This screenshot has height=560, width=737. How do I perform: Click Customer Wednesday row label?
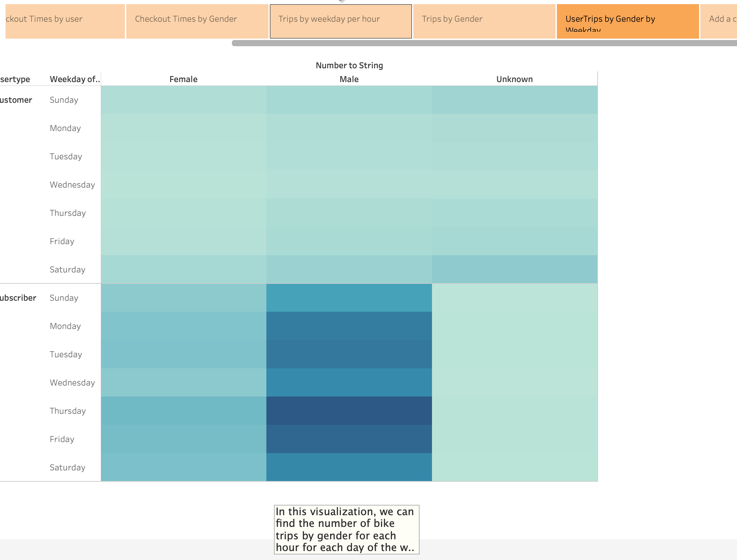click(x=72, y=185)
